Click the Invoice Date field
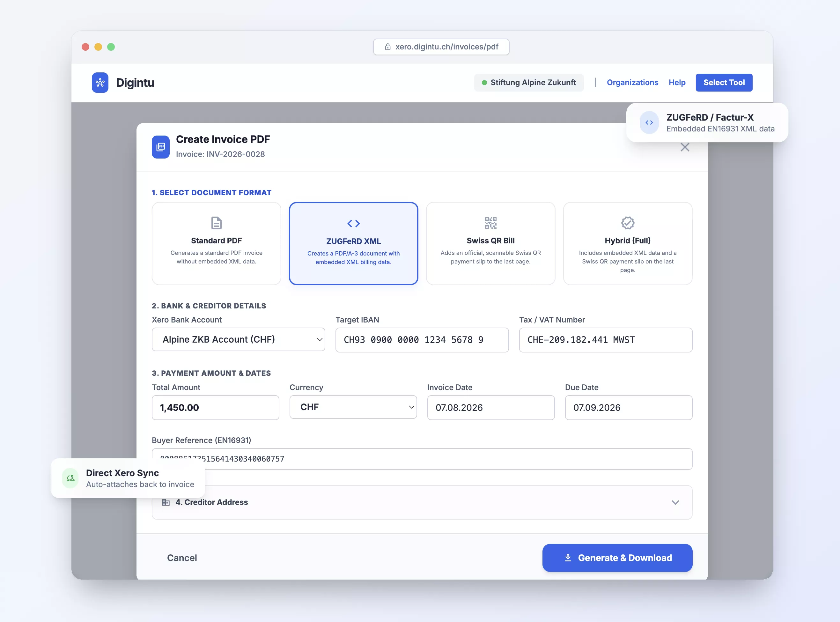The height and width of the screenshot is (622, 840). pos(491,407)
